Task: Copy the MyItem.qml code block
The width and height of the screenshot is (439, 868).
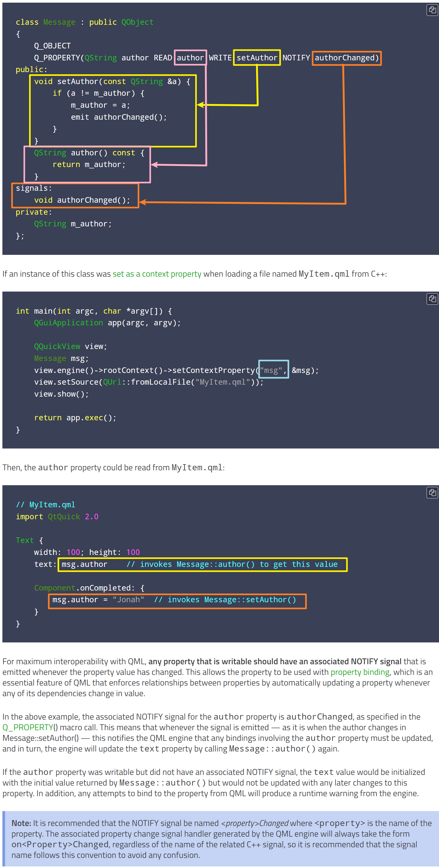Action: [432, 493]
